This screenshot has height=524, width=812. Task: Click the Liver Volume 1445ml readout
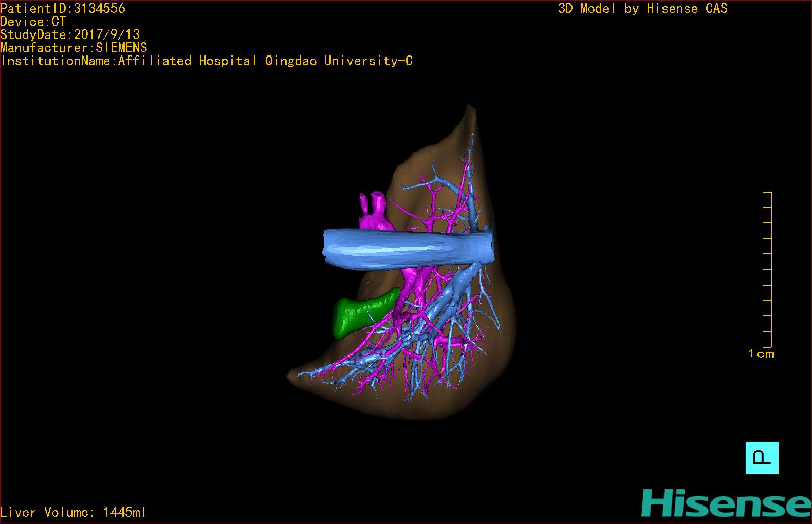[73, 512]
